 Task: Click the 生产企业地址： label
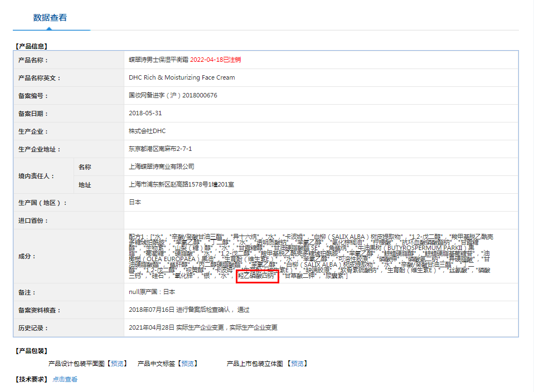(x=39, y=149)
